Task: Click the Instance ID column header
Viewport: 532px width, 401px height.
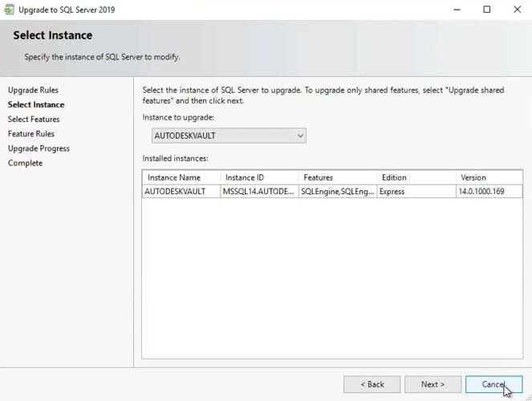Action: pos(258,177)
